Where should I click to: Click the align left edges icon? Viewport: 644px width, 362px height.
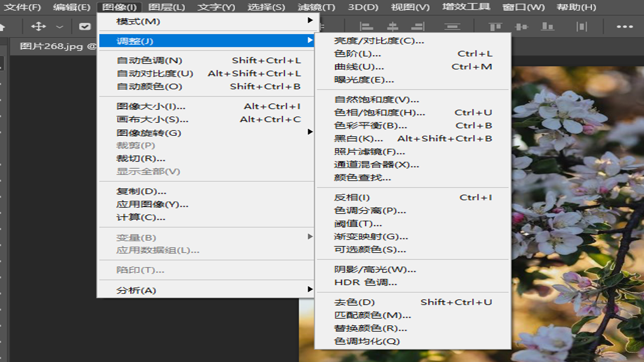[x=367, y=27]
